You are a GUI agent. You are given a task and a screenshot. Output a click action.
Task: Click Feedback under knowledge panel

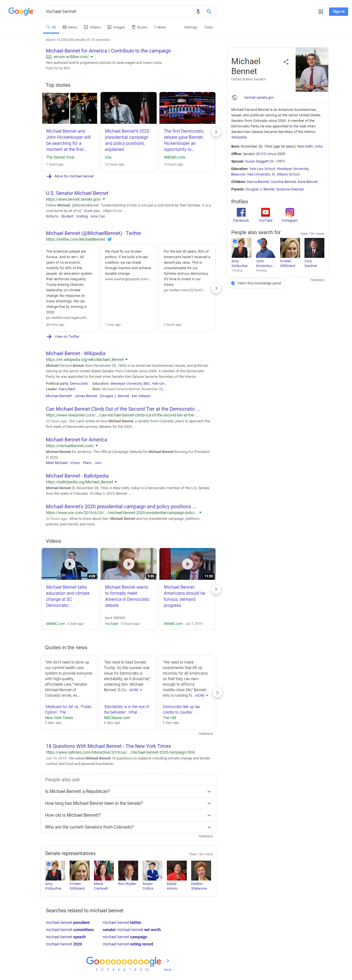317,280
